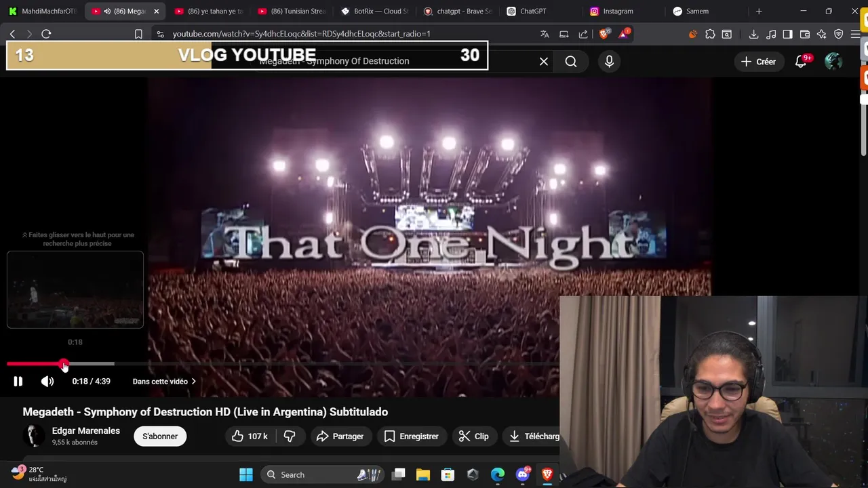Toggle the browser sidebar panel icon
The width and height of the screenshot is (868, 488).
tap(787, 34)
